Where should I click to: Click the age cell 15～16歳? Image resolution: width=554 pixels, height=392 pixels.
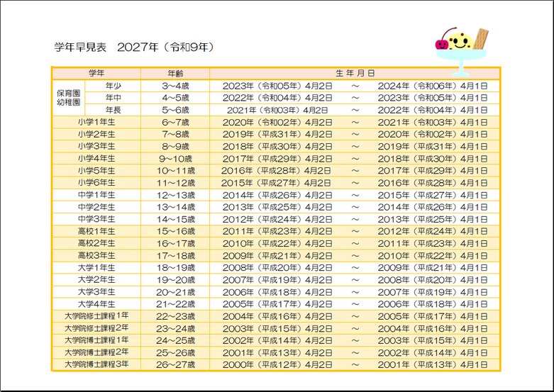tap(175, 231)
